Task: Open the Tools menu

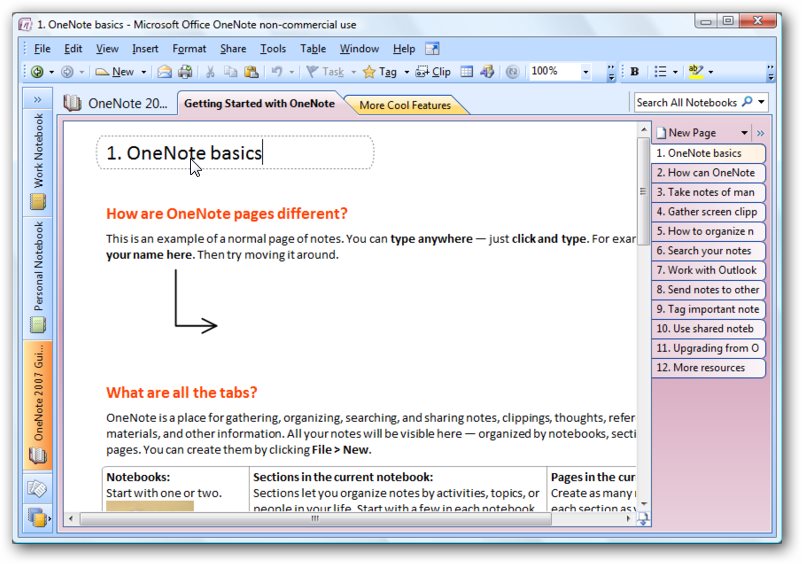Action: click(273, 49)
